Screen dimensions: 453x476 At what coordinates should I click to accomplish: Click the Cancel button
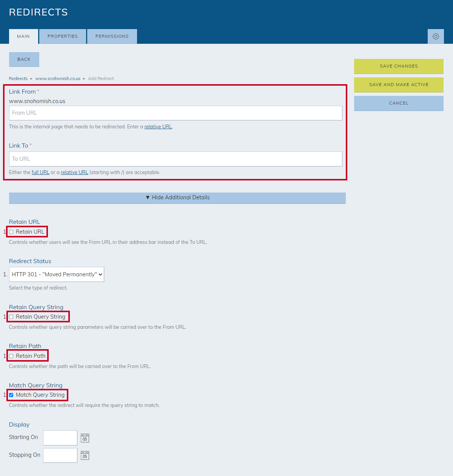click(399, 103)
